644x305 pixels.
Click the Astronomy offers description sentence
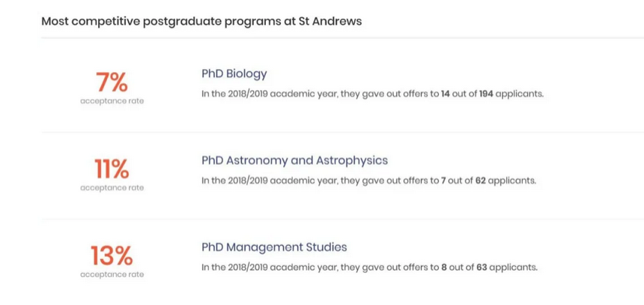(369, 181)
